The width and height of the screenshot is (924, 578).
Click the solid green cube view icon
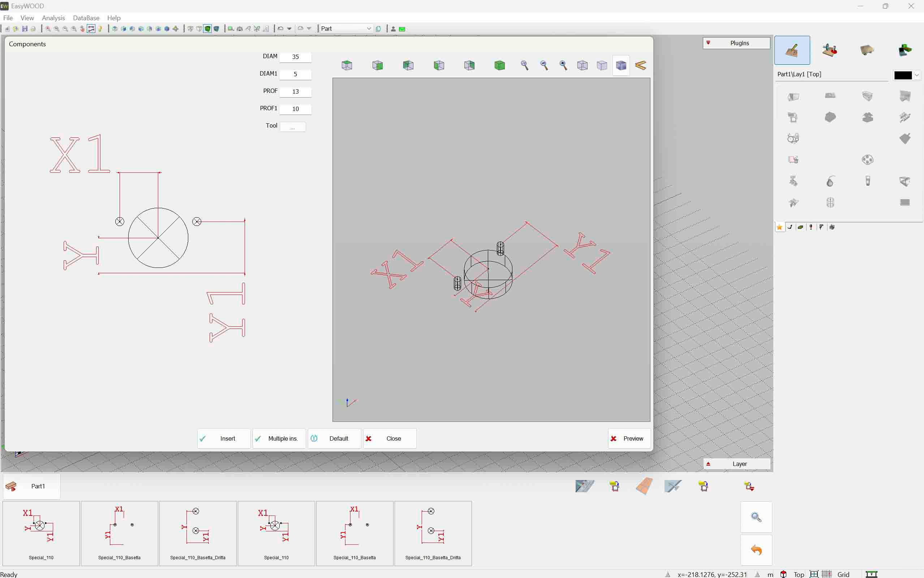coord(499,65)
